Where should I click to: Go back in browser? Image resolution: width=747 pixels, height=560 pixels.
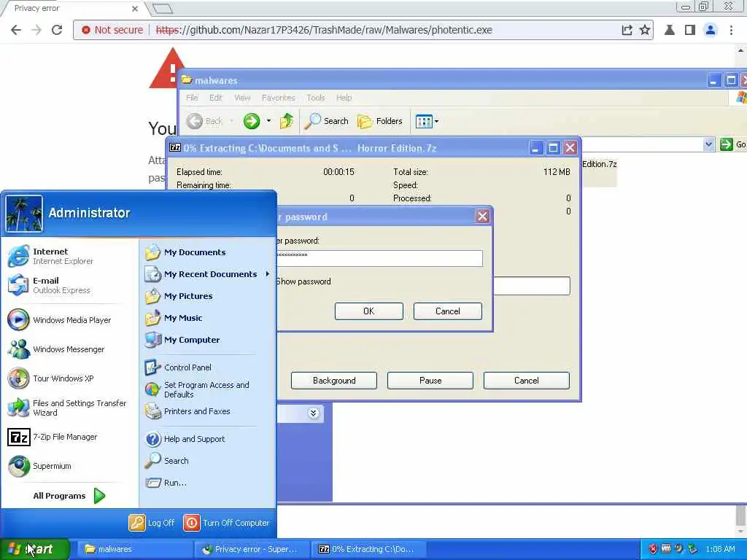click(16, 29)
